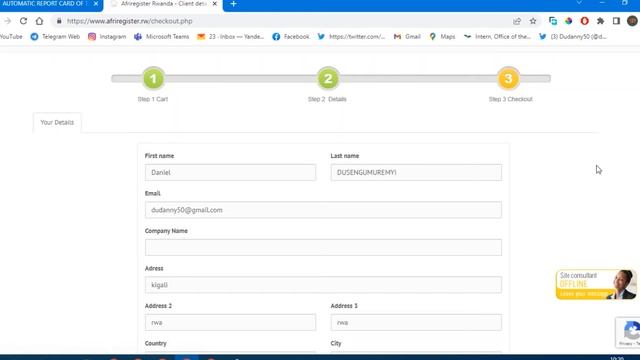Open Telegram Web bookmark
640x360 pixels.
(55, 37)
